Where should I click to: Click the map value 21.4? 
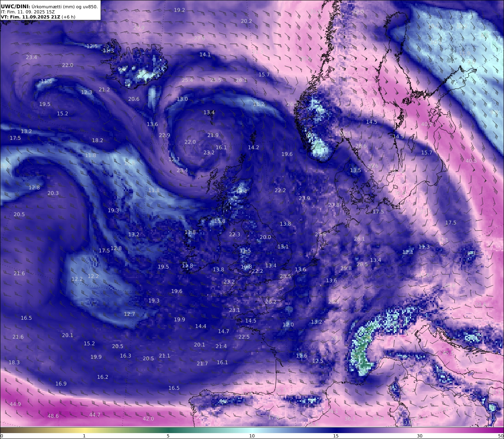pos(221,346)
